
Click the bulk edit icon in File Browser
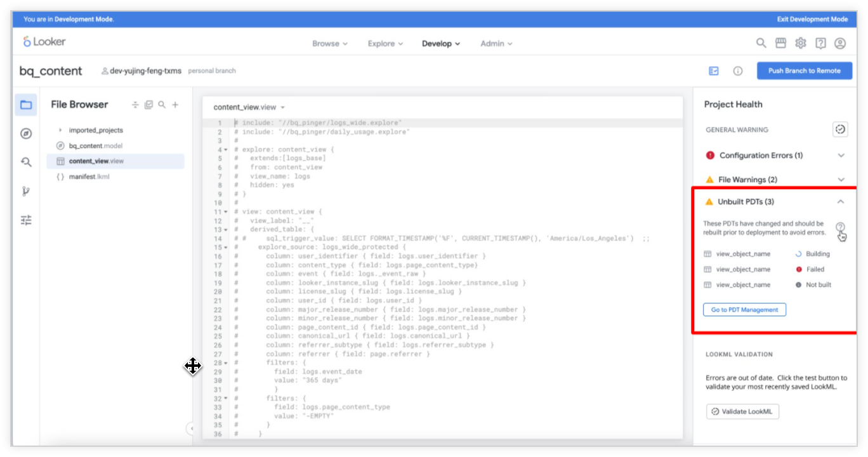click(x=148, y=105)
